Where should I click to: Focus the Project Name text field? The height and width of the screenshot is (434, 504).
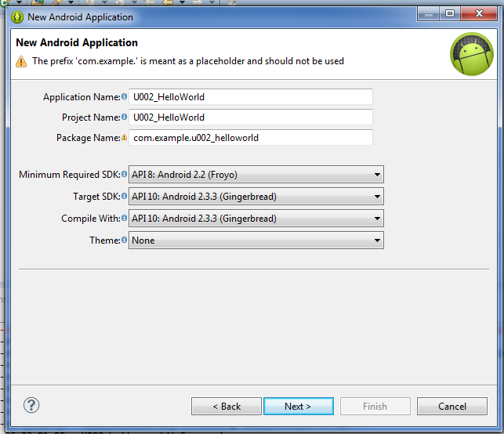(251, 118)
